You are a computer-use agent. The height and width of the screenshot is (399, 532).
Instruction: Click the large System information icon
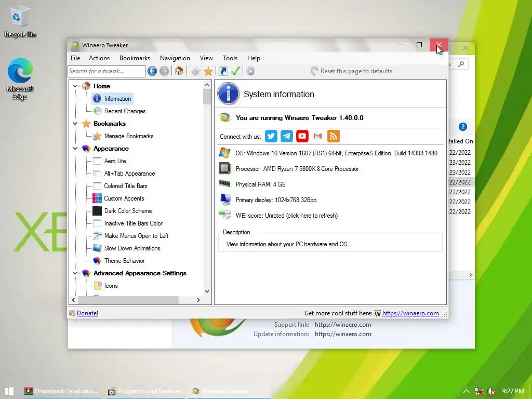pos(229,94)
